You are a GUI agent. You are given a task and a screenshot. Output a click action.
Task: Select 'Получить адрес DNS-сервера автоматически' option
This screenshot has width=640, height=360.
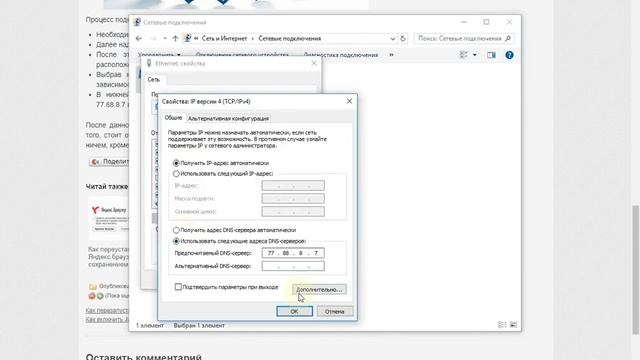(x=234, y=230)
